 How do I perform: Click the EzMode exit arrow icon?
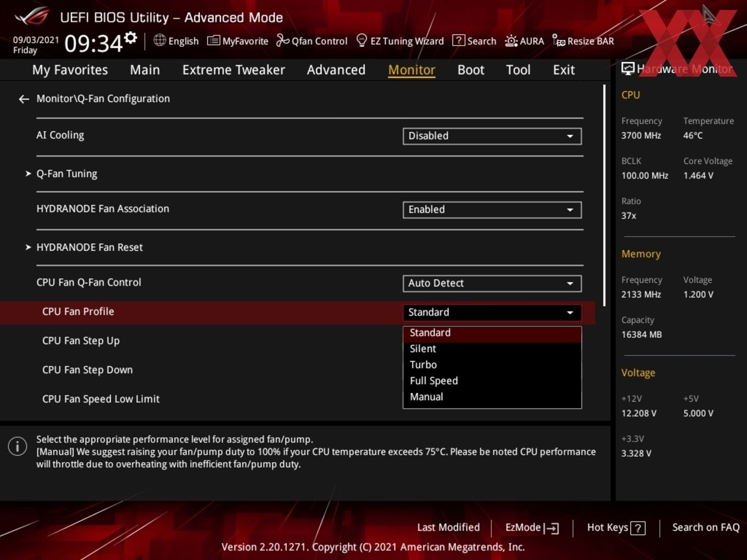pyautogui.click(x=551, y=528)
